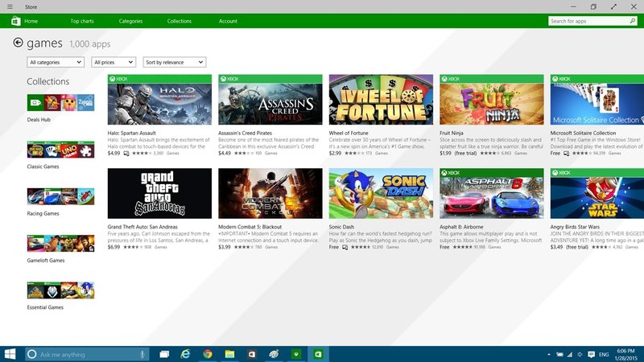Viewport: 644px width, 362px height.
Task: Open the Modern Combat 5 Blackout thumbnail
Action: click(270, 193)
